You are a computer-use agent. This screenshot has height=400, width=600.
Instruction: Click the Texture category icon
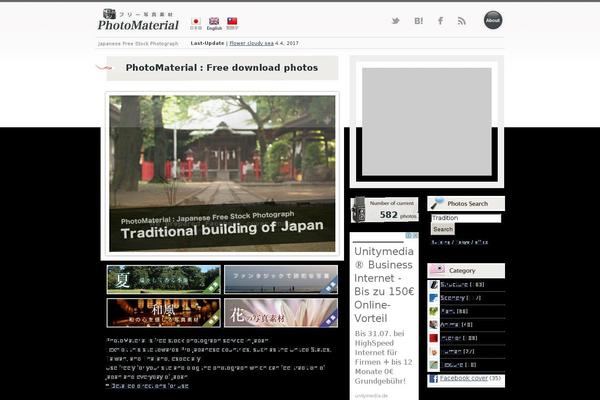(x=434, y=365)
